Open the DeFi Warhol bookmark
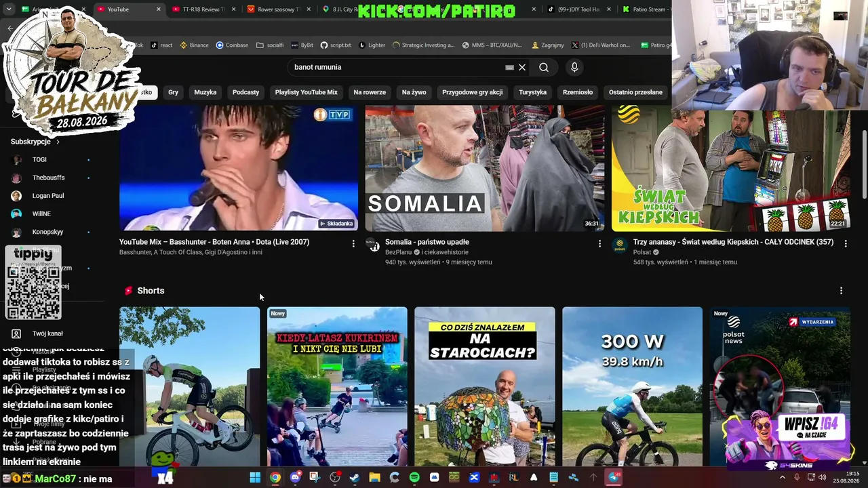The width and height of the screenshot is (868, 488). coord(601,45)
